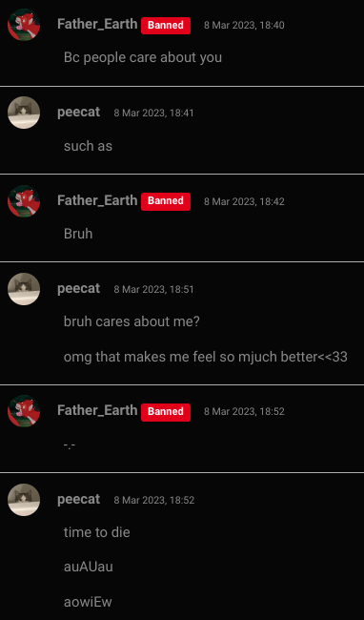Click the Banned badge on the 18:40 comment
Image resolution: width=364 pixels, height=620 pixels.
pyautogui.click(x=166, y=26)
